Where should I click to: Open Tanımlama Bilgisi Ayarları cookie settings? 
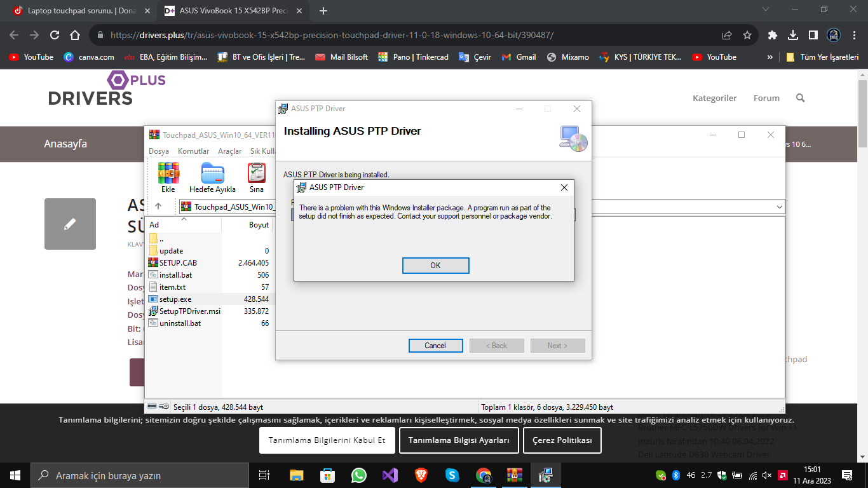[459, 440]
